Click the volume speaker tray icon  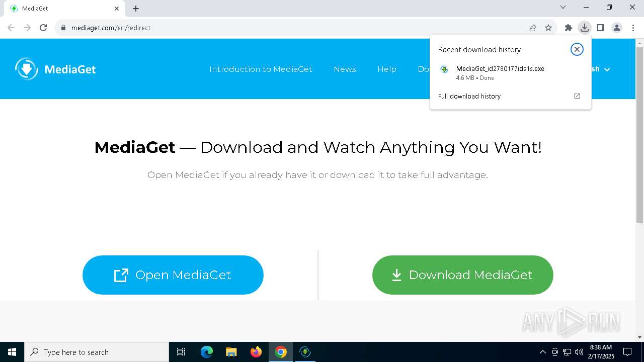coord(579,352)
